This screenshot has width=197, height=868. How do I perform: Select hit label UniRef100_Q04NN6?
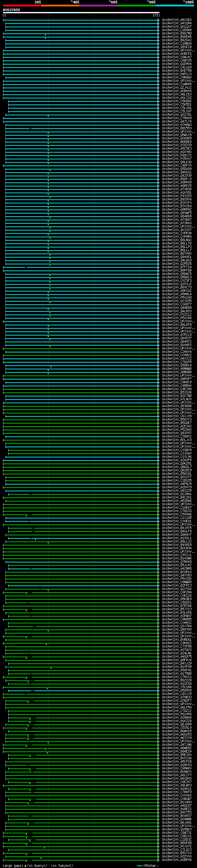coord(176,819)
